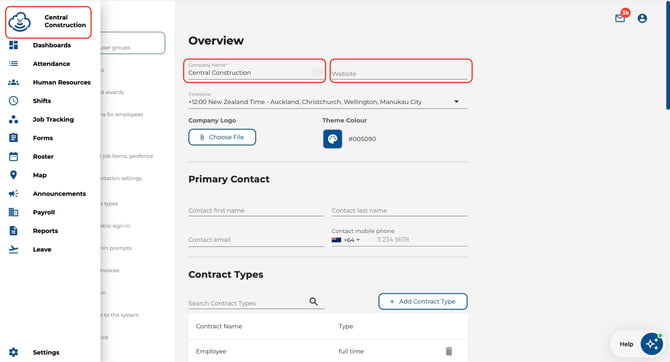The height and width of the screenshot is (362, 670).
Task: Click the #005090 colour value
Action: point(362,139)
